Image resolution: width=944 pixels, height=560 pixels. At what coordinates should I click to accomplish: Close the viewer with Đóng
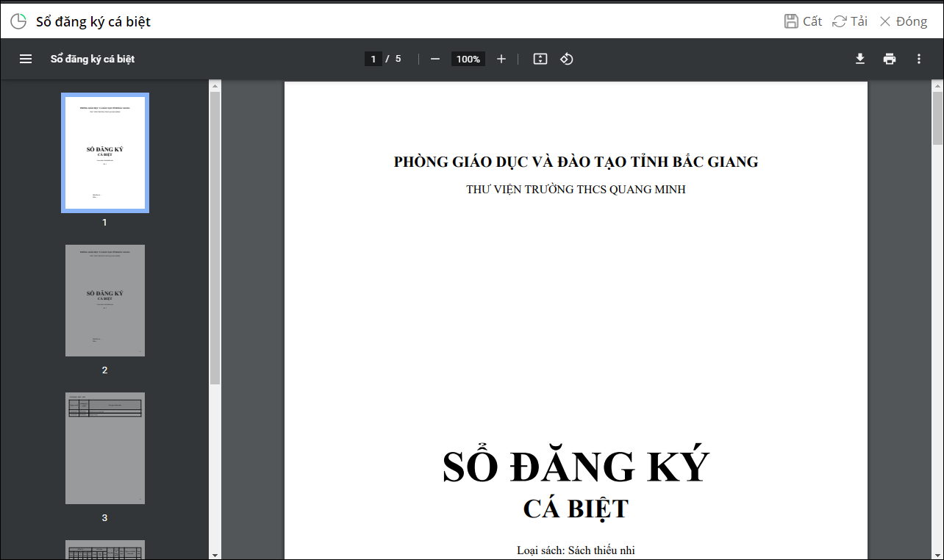[x=904, y=21]
